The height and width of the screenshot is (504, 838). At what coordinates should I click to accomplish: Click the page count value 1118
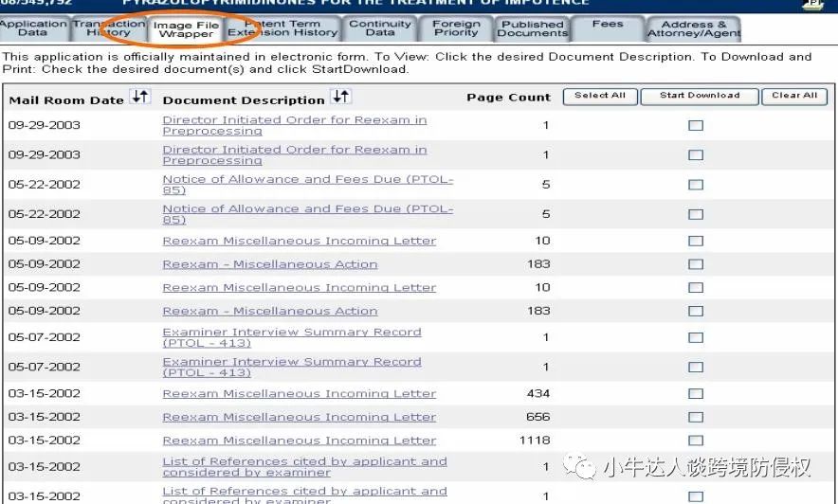535,441
